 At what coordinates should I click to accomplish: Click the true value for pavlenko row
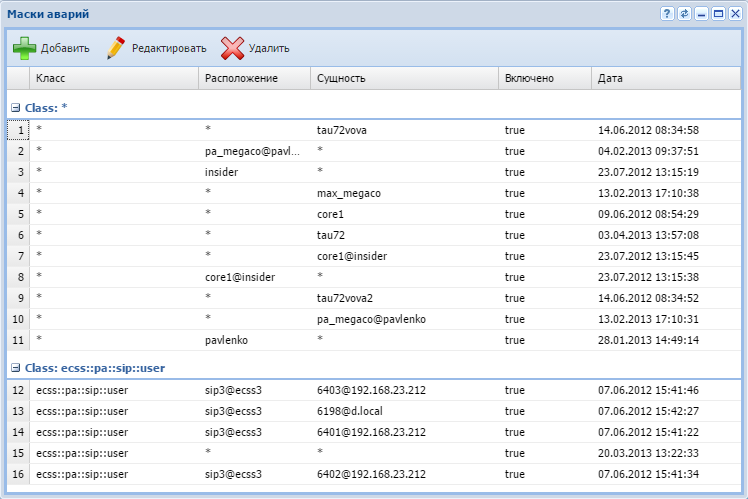click(515, 340)
